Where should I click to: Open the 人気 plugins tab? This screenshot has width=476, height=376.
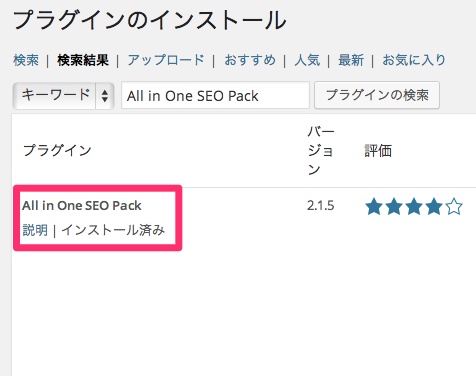coord(307,60)
